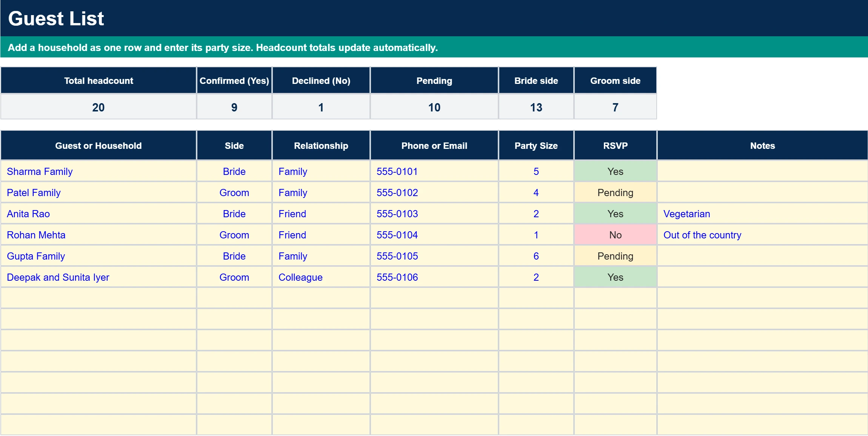Click the Patel Family name cell
The width and height of the screenshot is (868, 436).
pos(98,192)
